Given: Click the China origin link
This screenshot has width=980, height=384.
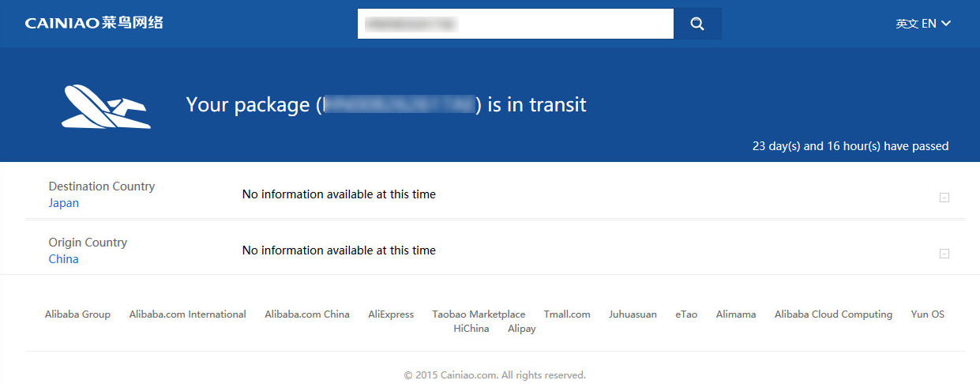Looking at the screenshot, I should pyautogui.click(x=63, y=259).
